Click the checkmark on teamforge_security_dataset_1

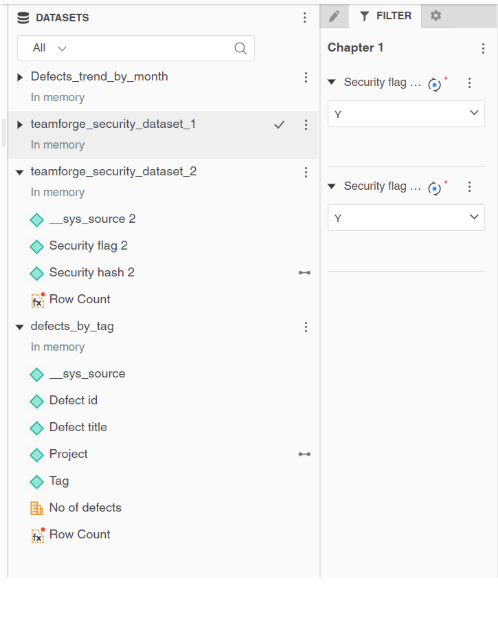[279, 125]
